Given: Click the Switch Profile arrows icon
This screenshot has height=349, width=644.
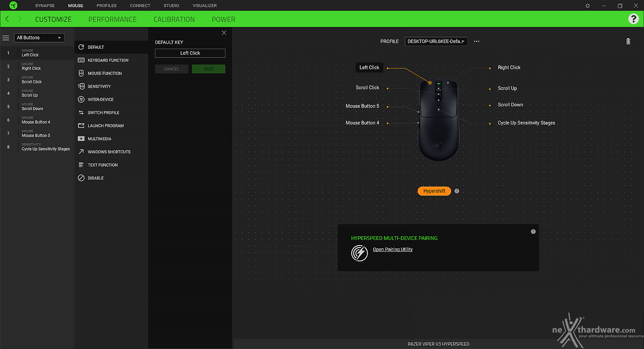Looking at the screenshot, I should click(81, 113).
